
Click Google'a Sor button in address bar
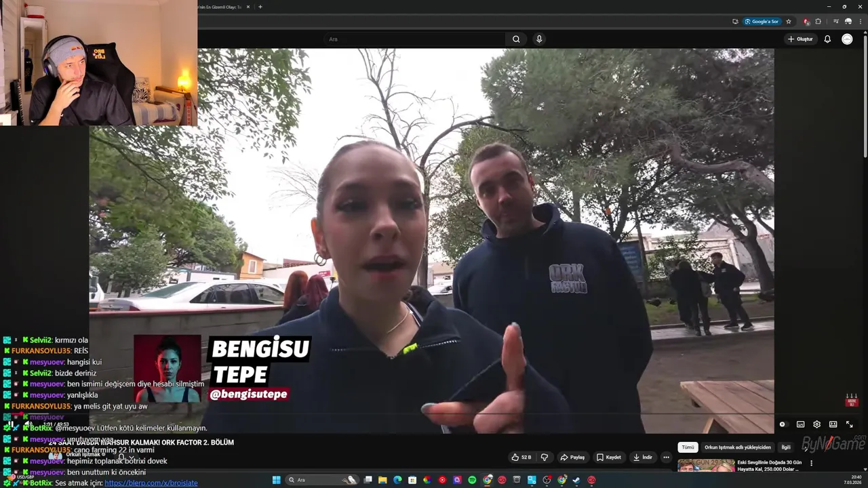click(x=762, y=21)
